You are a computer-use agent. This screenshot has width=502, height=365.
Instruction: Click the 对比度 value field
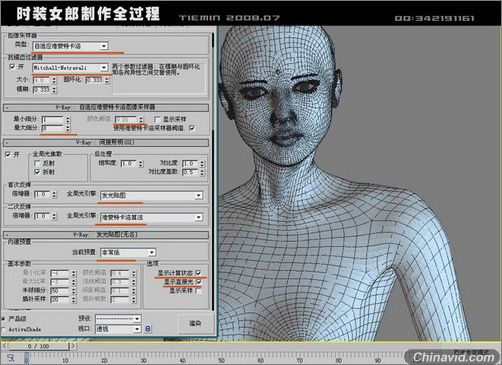pos(190,164)
